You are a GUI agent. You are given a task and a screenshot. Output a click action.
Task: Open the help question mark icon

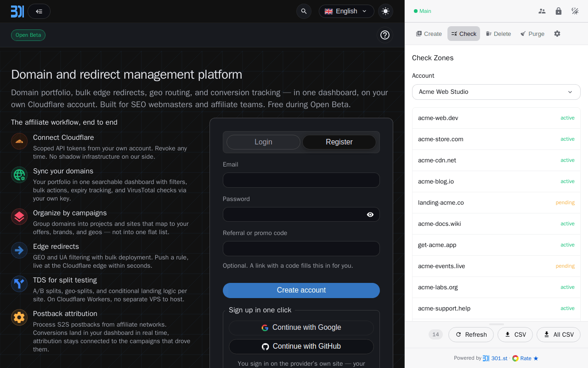coord(385,35)
